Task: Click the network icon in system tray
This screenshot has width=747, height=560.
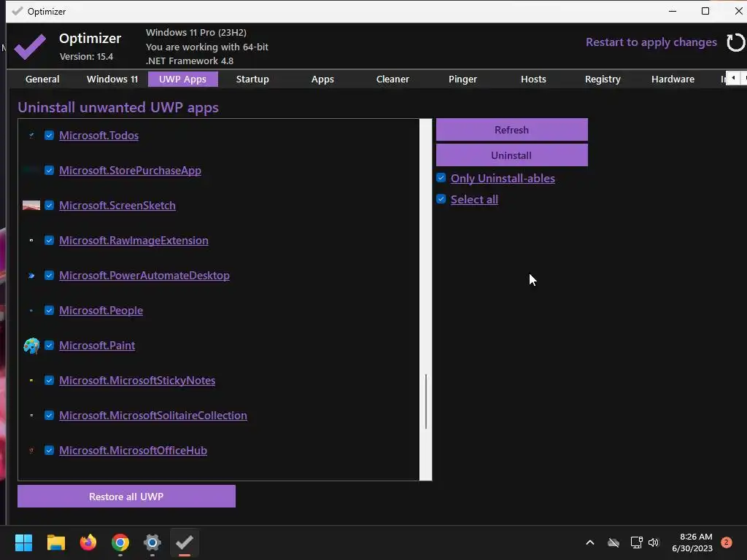Action: [x=636, y=542]
